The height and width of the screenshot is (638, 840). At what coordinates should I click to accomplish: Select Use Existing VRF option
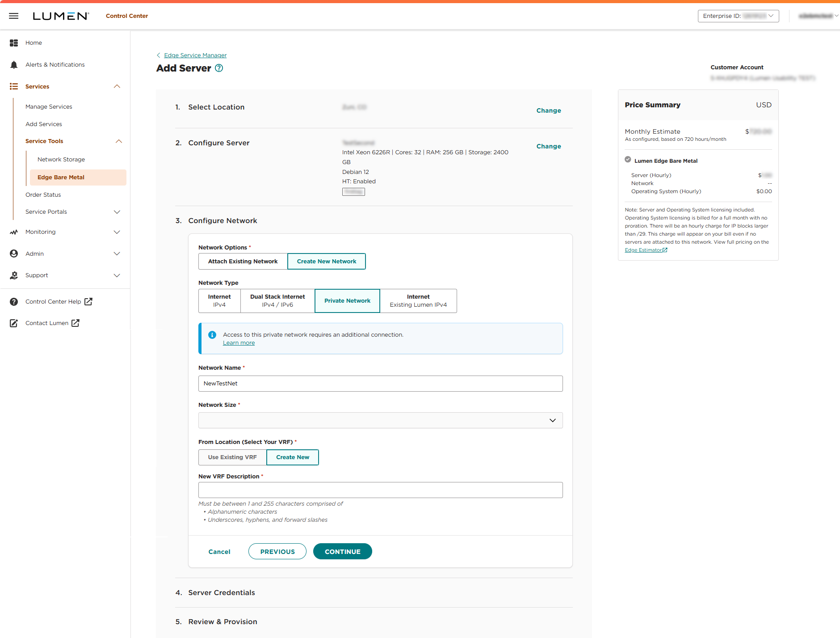point(232,457)
